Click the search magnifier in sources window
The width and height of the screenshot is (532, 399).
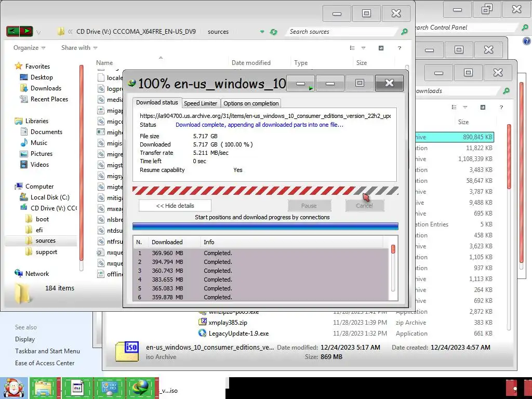pos(404,32)
